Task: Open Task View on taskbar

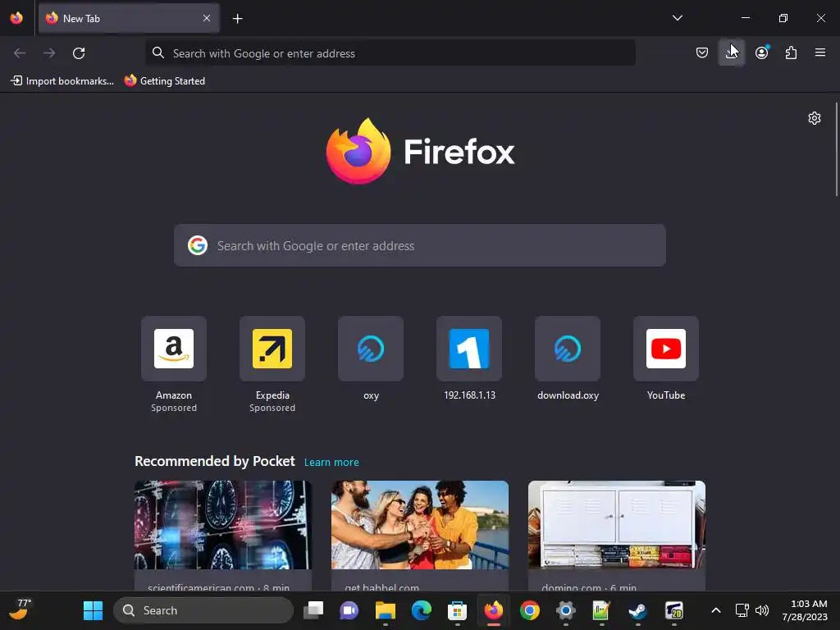Action: click(x=313, y=610)
